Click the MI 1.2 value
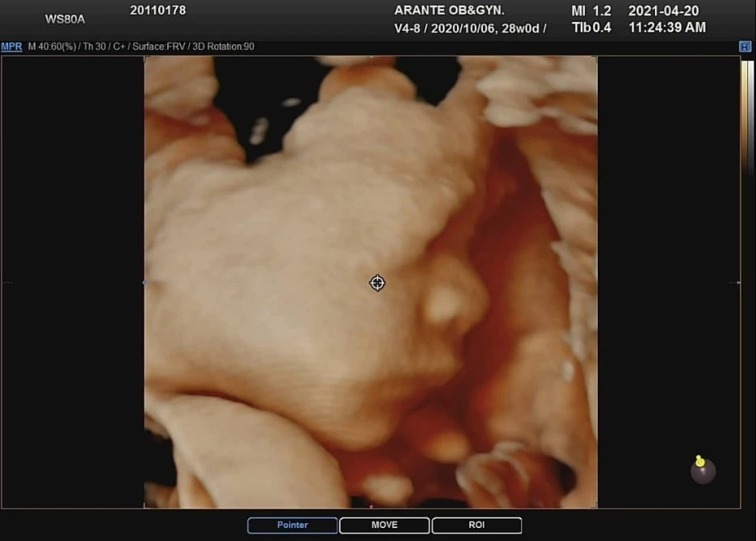The height and width of the screenshot is (541, 756). [591, 11]
